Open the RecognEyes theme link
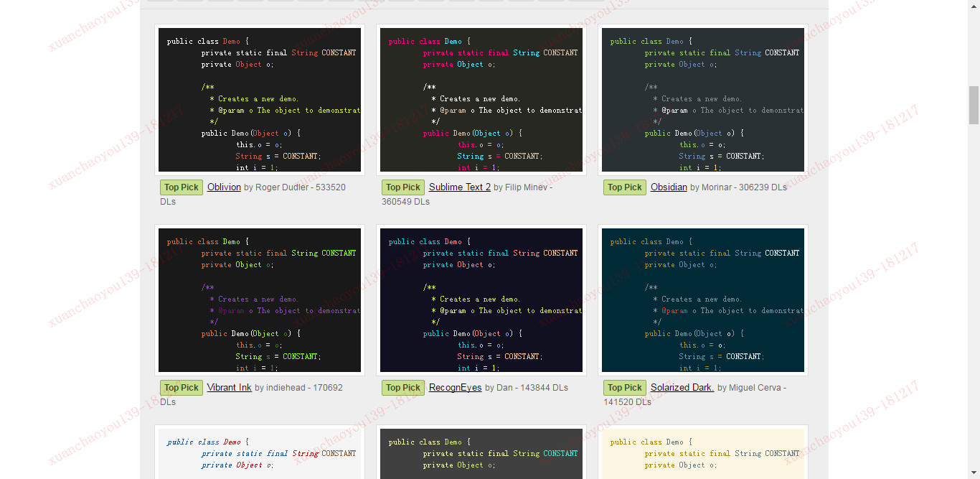The image size is (980, 479). pos(455,388)
